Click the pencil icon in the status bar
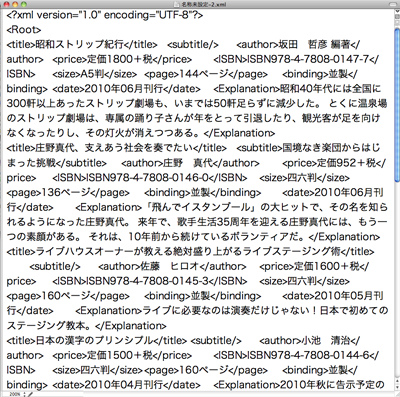Image resolution: width=400 pixels, height=397 pixels. click(x=30, y=394)
